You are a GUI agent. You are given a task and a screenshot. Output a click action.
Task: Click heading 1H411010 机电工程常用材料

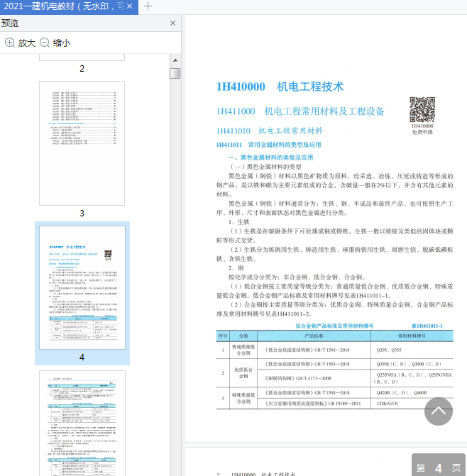coord(269,131)
